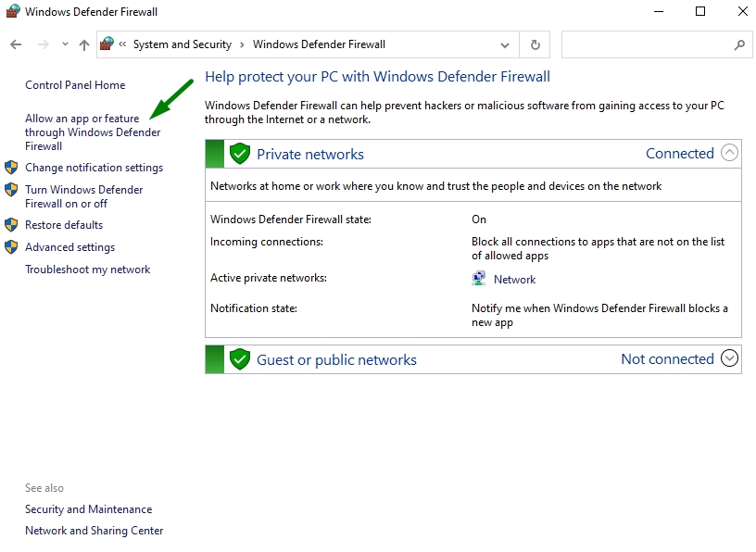Click the Guest or public networks heading

coord(336,360)
